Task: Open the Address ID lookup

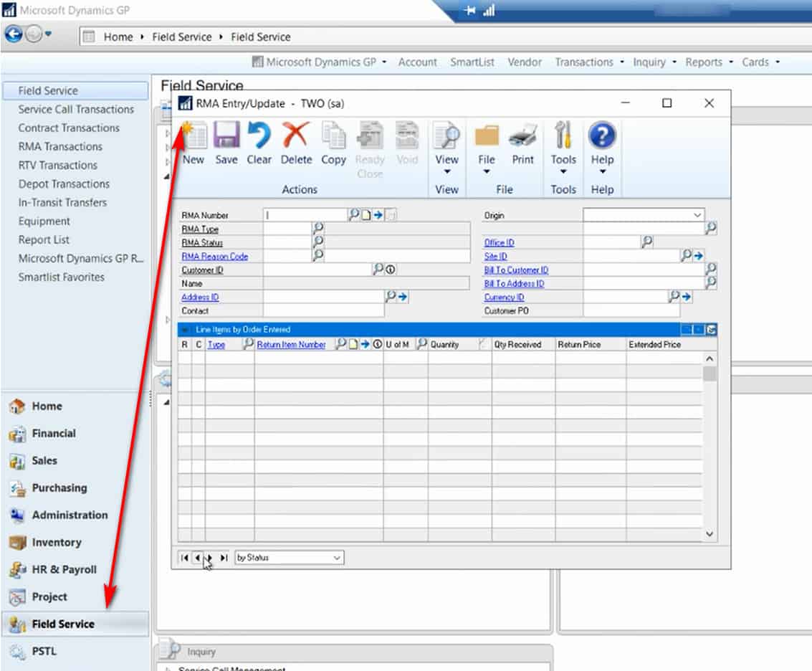Action: point(391,296)
